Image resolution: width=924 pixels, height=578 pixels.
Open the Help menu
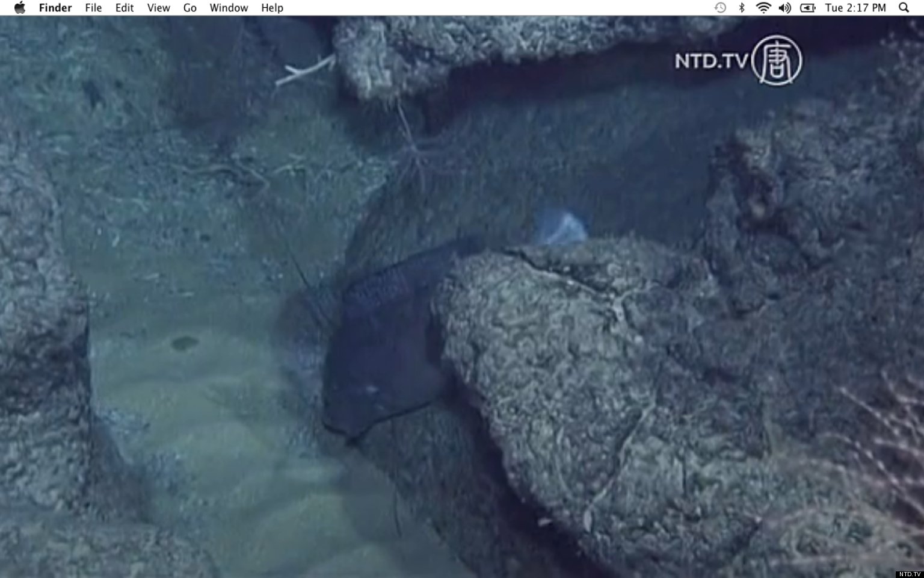[x=272, y=8]
